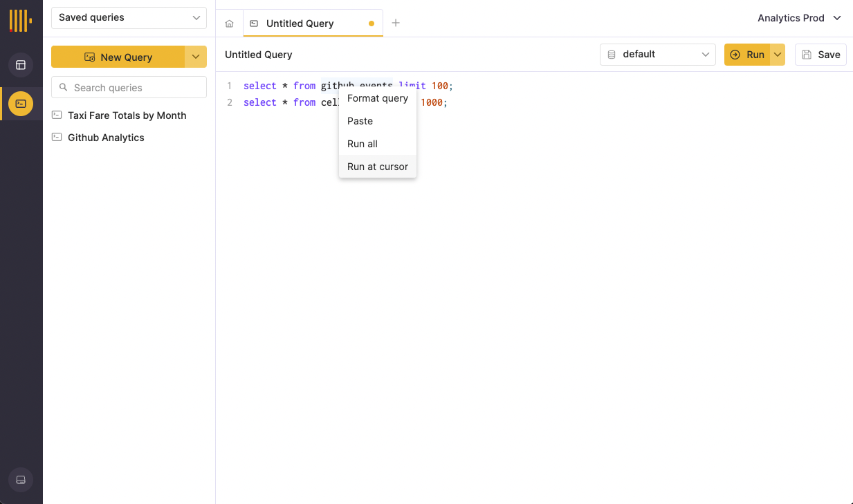
Task: Select the SQL console sidebar icon
Action: 21,104
